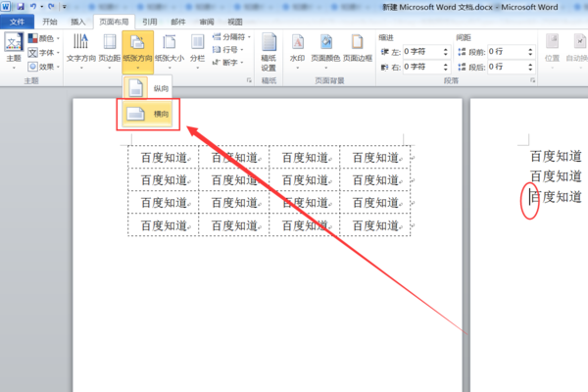This screenshot has height=392, width=588.
Task: Click the right indent 右 input field
Action: pyautogui.click(x=421, y=68)
